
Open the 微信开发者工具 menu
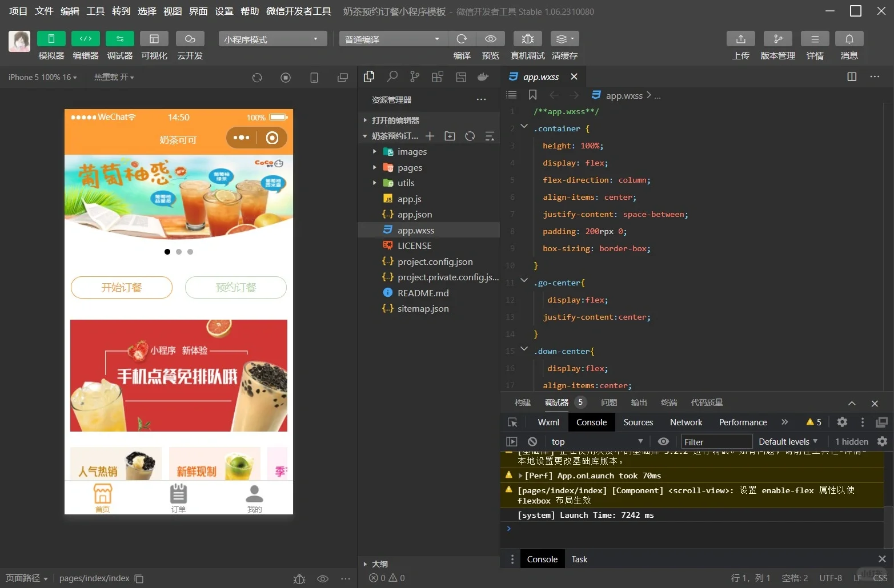299,11
